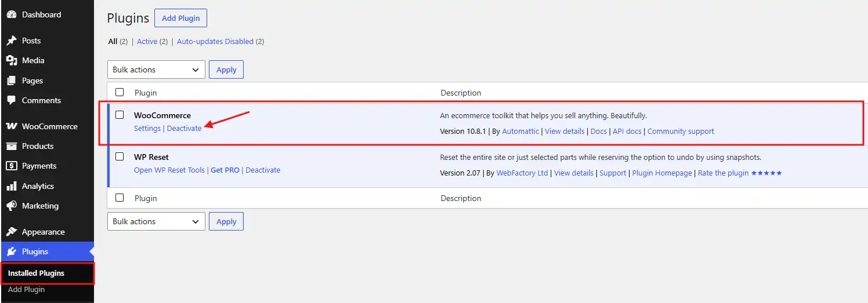868x303 pixels.
Task: Click the Pages icon in sidebar
Action: click(x=11, y=81)
